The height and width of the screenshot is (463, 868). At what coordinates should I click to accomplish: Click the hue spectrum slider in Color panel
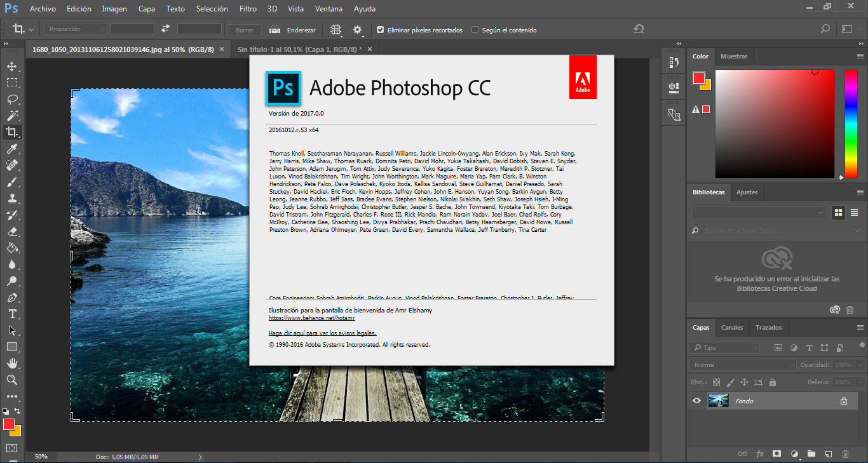point(850,124)
